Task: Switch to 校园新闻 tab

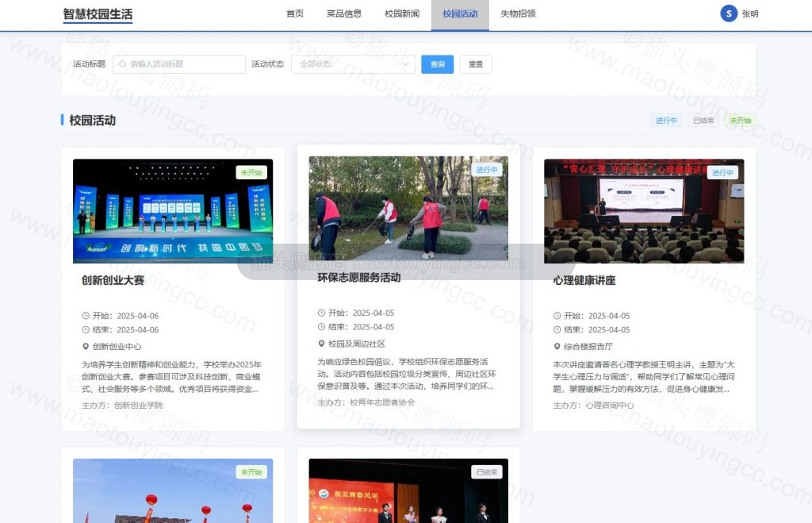Action: point(402,14)
